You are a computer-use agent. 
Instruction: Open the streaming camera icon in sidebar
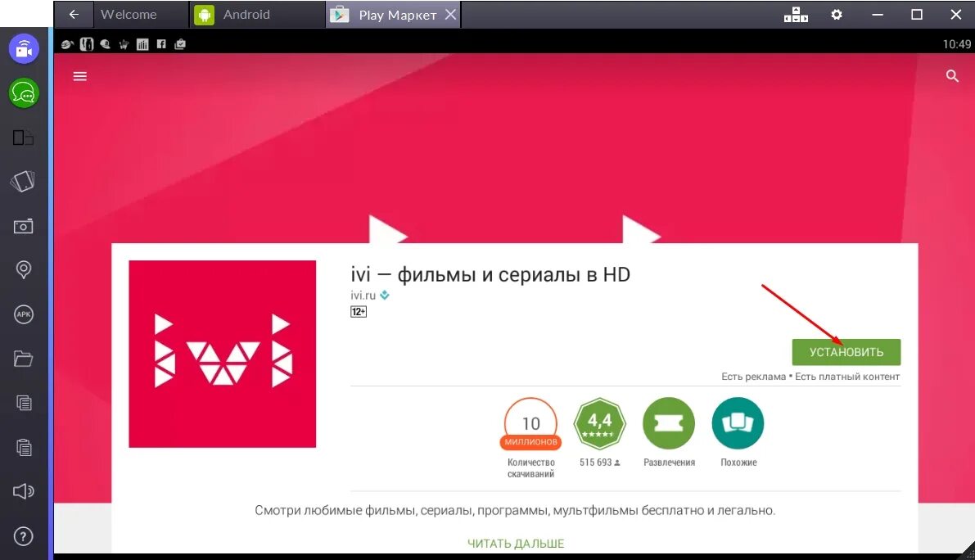coord(24,48)
